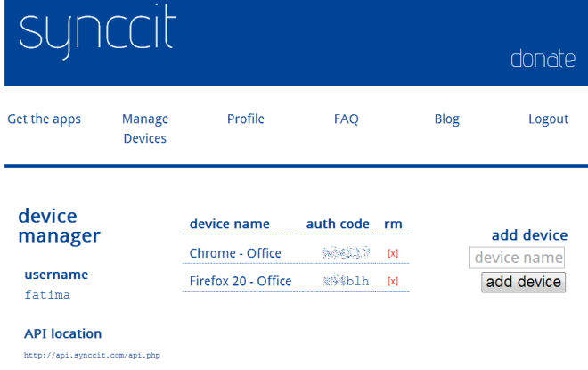Click the add device heading
This screenshot has height=370, width=588.
click(x=529, y=235)
